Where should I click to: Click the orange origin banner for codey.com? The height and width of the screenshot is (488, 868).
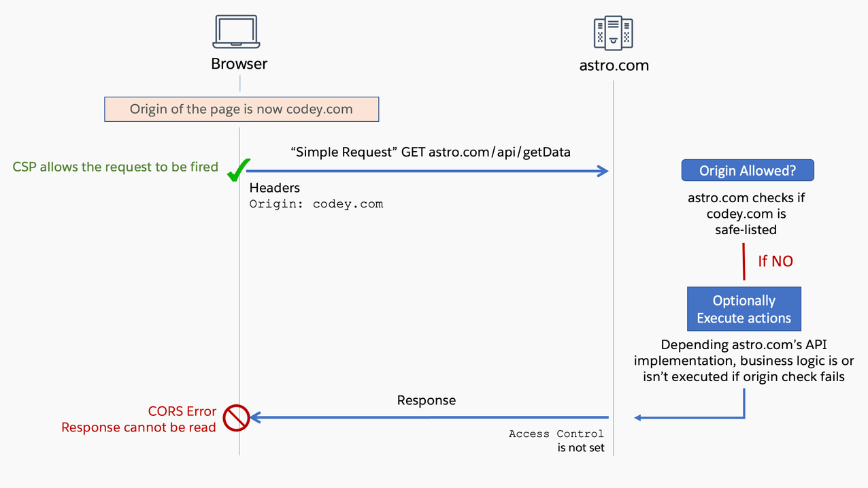coord(241,109)
